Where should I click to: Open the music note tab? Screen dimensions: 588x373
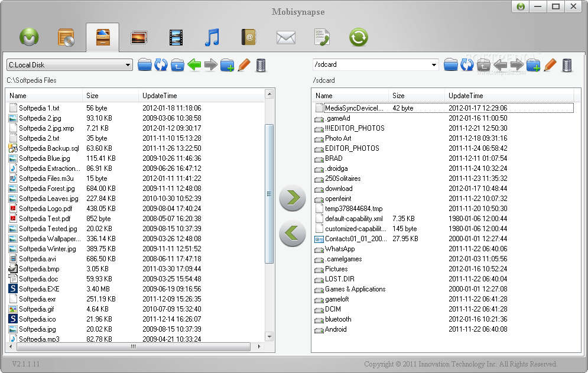click(212, 37)
